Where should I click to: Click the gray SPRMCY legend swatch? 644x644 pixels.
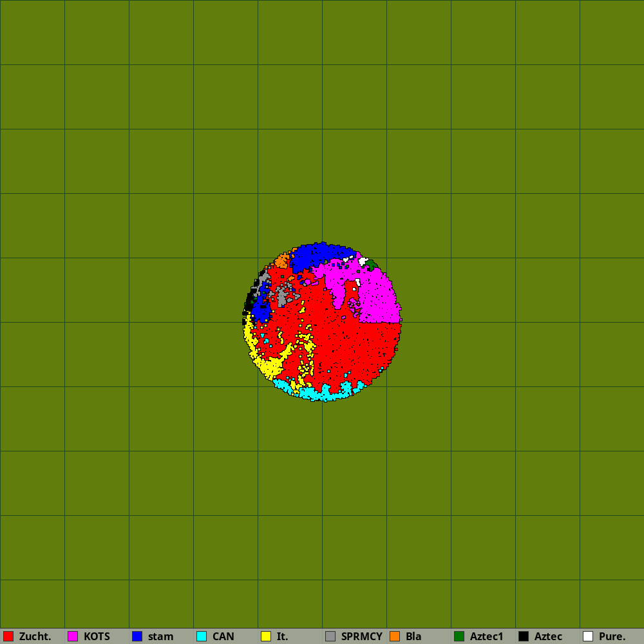(x=330, y=636)
